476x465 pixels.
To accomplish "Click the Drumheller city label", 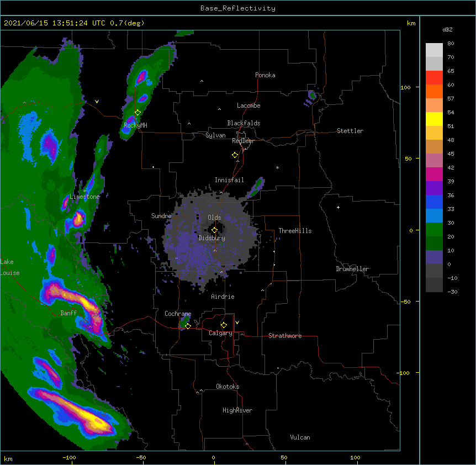I will [x=352, y=269].
